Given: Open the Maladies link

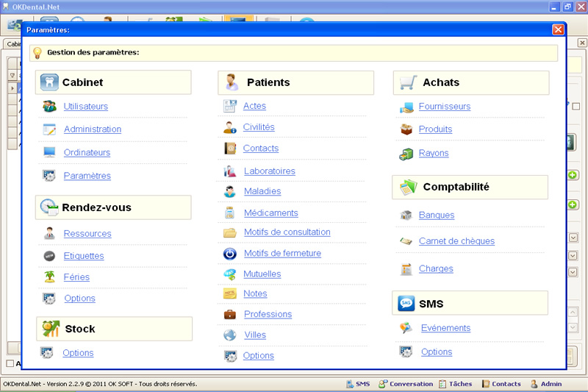Looking at the screenshot, I should (x=262, y=191).
